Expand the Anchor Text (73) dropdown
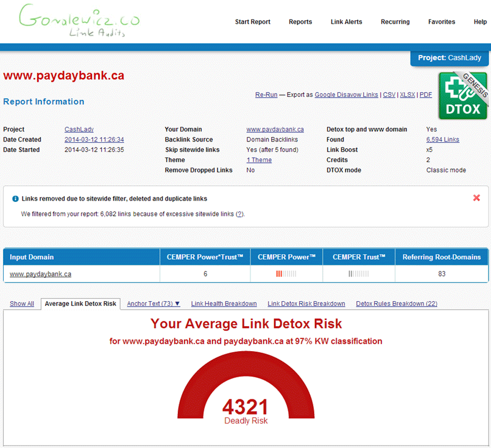This screenshot has width=491, height=448. [154, 304]
